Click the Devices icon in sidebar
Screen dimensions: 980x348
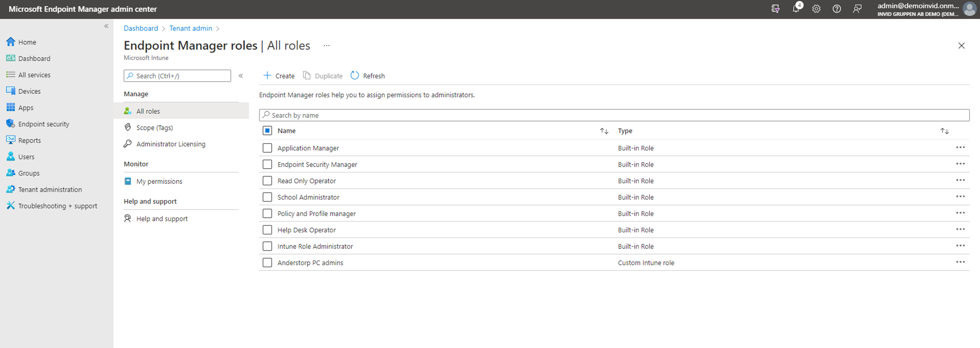pos(11,91)
